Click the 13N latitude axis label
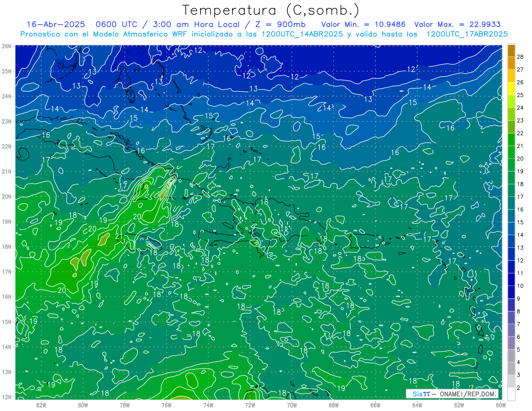 coord(6,372)
